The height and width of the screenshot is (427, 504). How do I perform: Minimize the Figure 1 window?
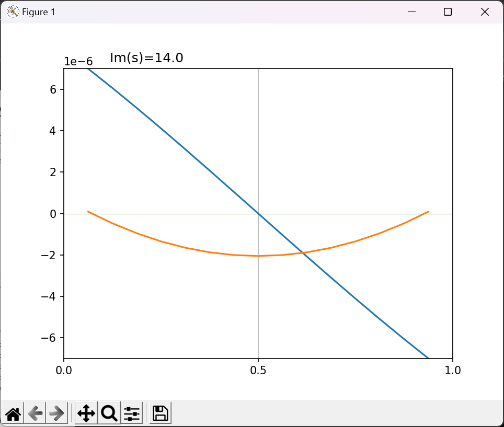(412, 12)
